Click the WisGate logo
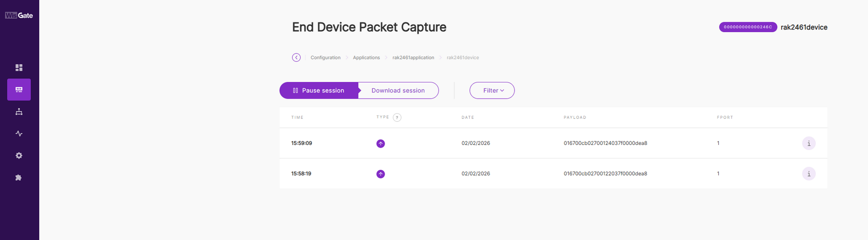Viewport: 868px width, 240px height. click(x=19, y=15)
